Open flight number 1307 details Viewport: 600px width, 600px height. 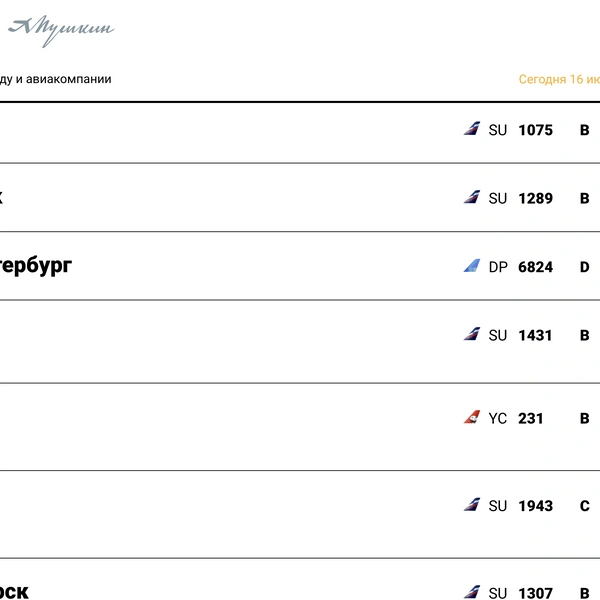[x=535, y=593]
